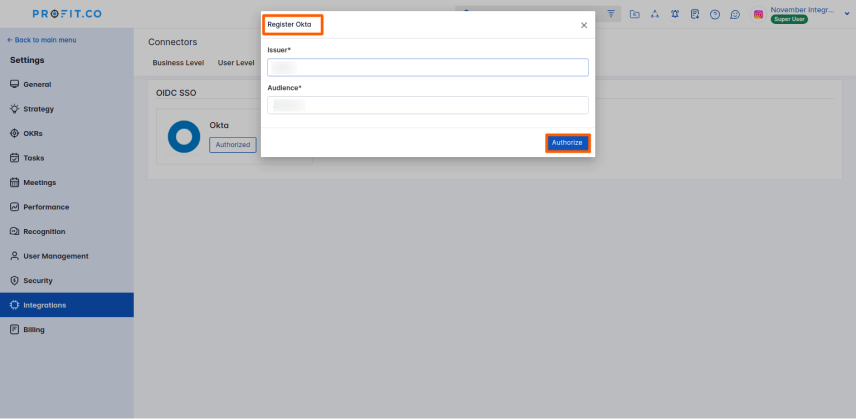Open the notifications bell icon
Viewport: 856px width, 419px height.
[x=675, y=14]
